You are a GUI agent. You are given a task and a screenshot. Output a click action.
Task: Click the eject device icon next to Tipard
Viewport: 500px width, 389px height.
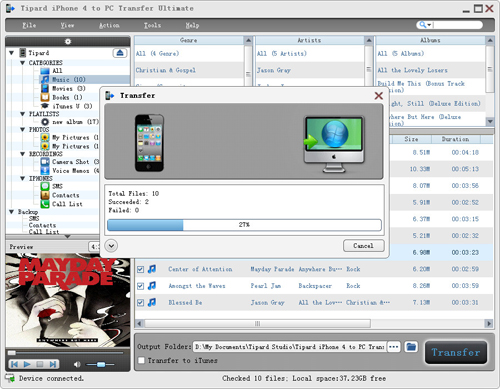(120, 53)
